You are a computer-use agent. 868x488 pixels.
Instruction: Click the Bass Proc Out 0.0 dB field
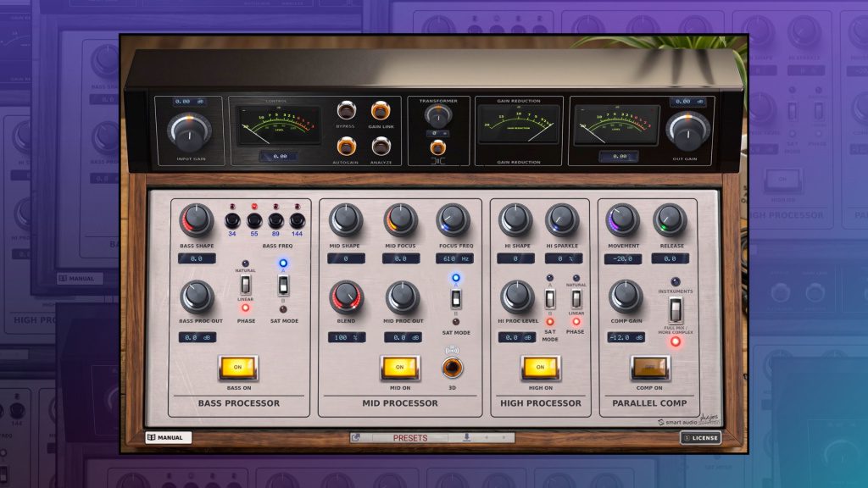(x=197, y=337)
